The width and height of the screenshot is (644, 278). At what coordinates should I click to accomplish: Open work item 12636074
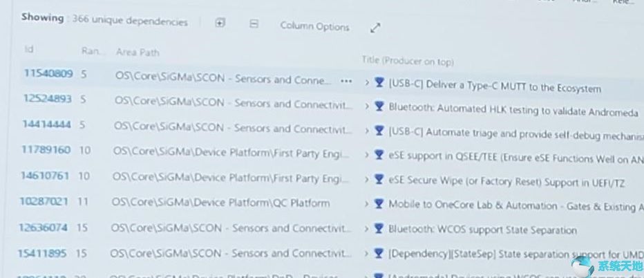43,227
